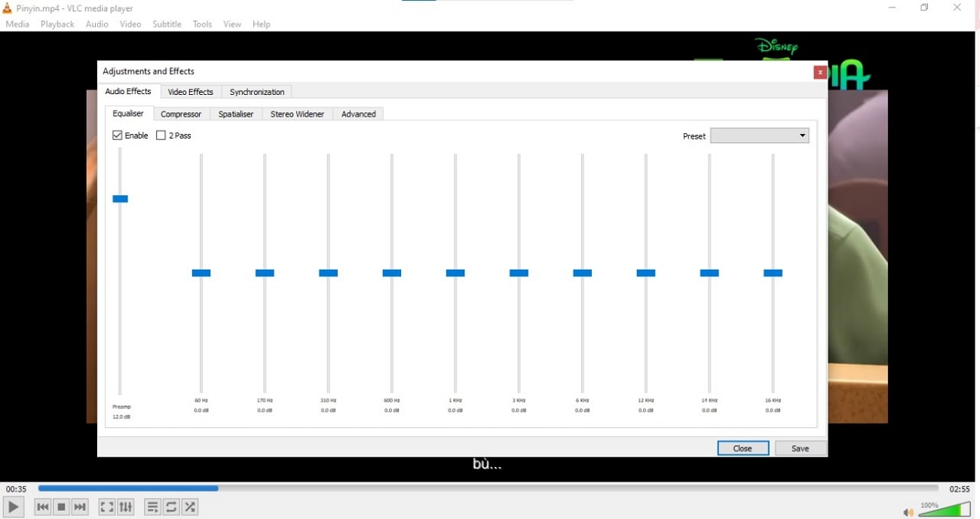Go to previous media track
980x519 pixels.
(43, 507)
